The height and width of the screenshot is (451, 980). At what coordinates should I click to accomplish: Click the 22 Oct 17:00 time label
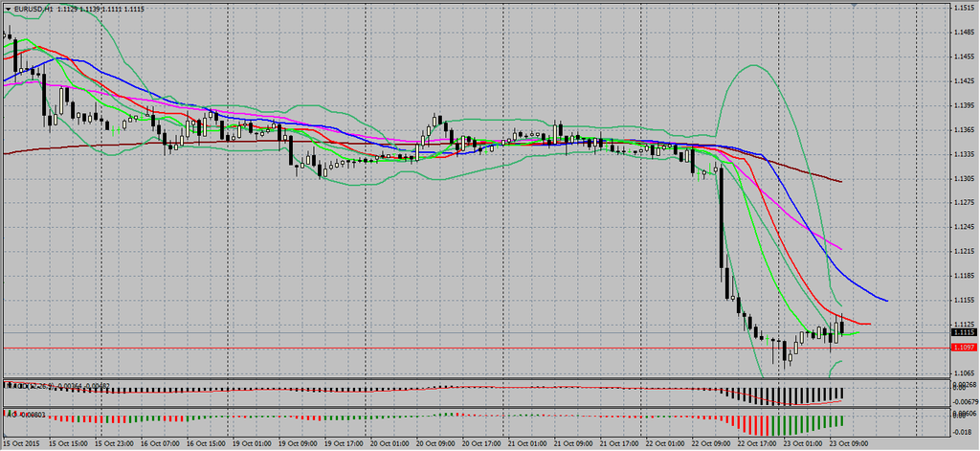(x=756, y=443)
